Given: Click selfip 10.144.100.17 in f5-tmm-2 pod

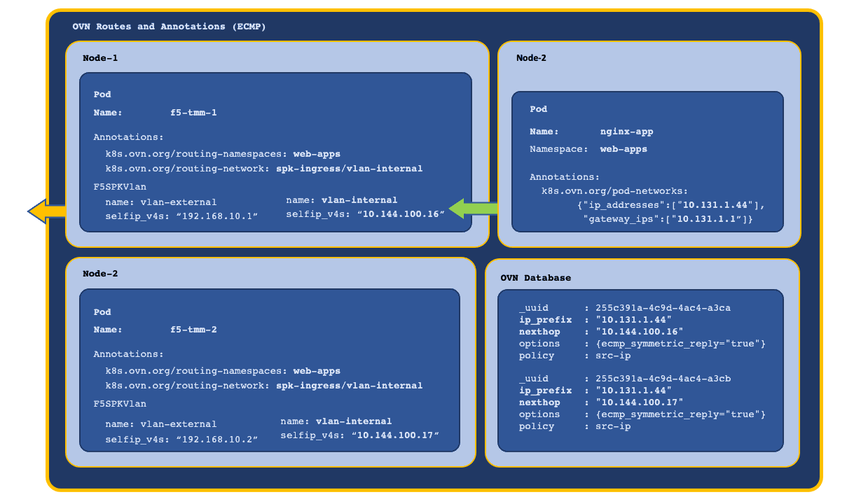Looking at the screenshot, I should tap(395, 435).
